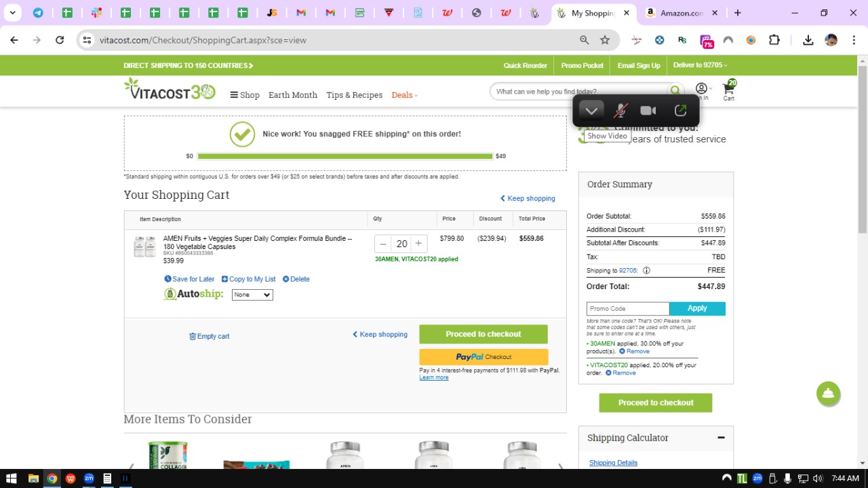Image resolution: width=868 pixels, height=488 pixels.
Task: Click Calculator icon in taskbar
Action: (x=106, y=478)
